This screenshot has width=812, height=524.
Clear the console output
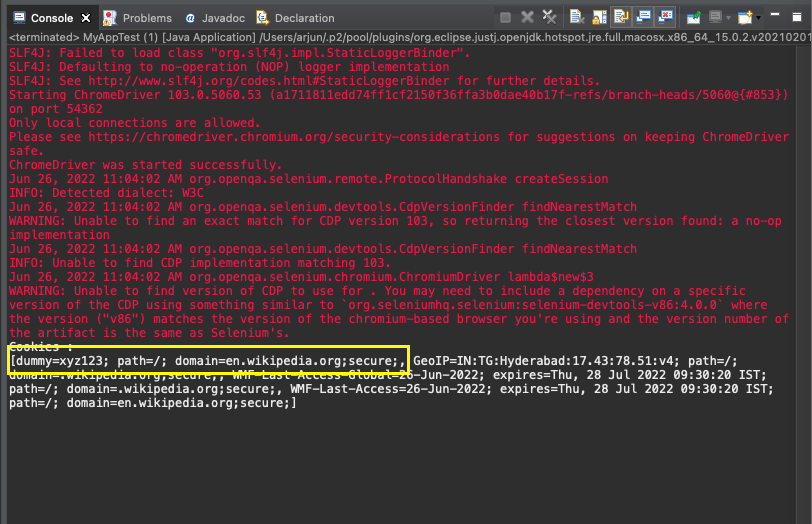point(577,17)
